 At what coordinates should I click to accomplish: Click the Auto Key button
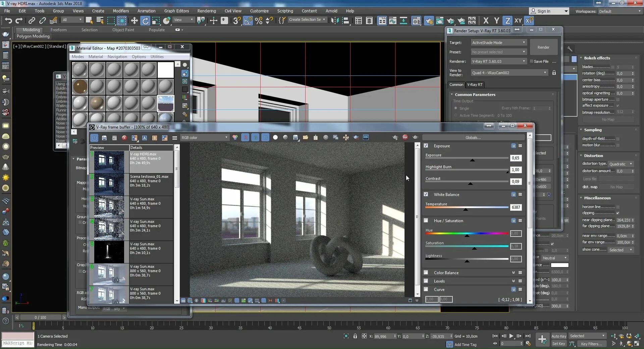point(559,336)
